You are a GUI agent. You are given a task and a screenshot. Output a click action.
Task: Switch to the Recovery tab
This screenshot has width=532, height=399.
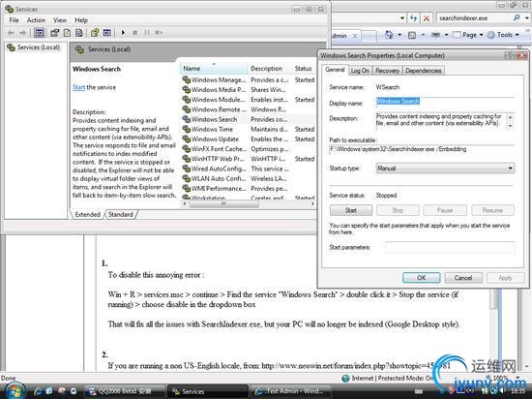[x=387, y=71]
